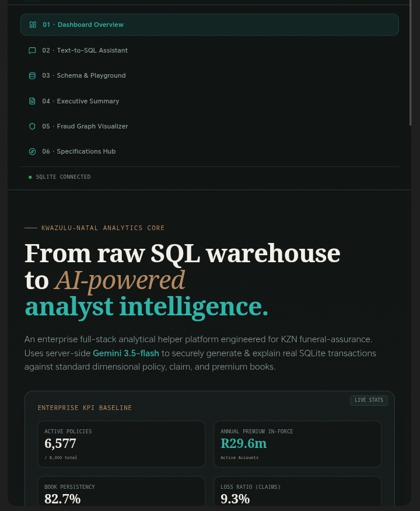Click the 'analyst intelligence.' headline line
The image size is (420, 511).
[146, 307]
